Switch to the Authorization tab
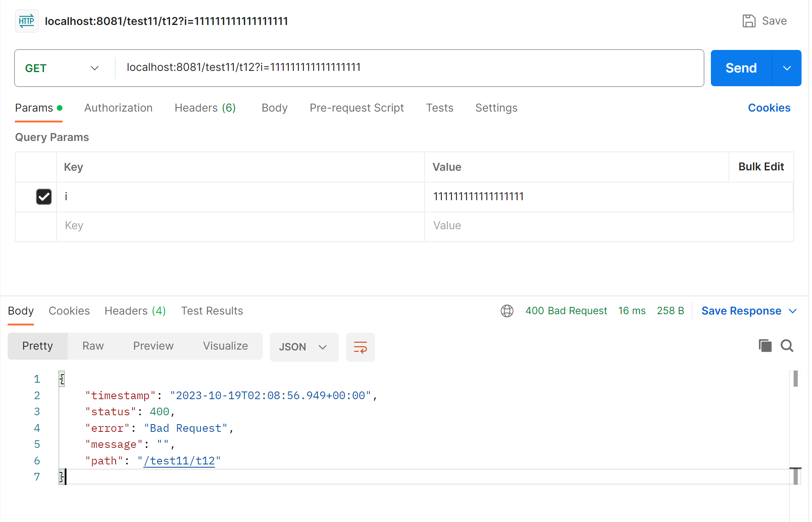 point(118,108)
